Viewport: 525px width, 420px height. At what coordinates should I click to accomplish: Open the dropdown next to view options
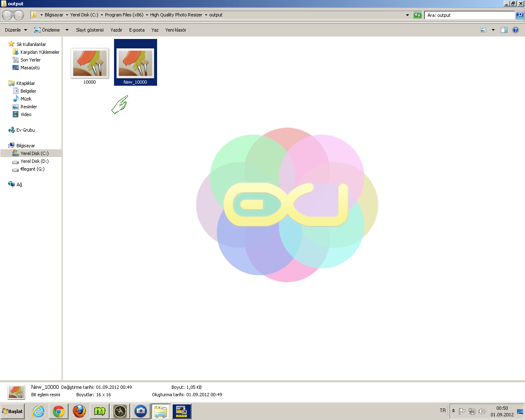(x=493, y=30)
